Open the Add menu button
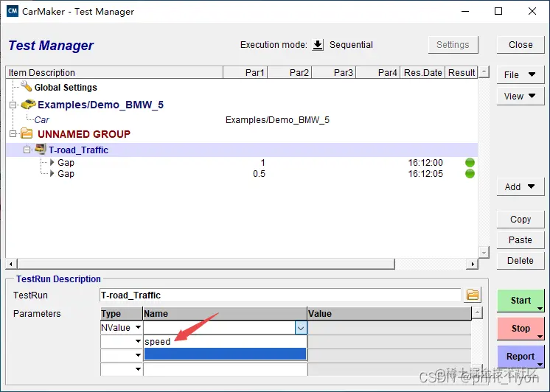 (x=521, y=187)
